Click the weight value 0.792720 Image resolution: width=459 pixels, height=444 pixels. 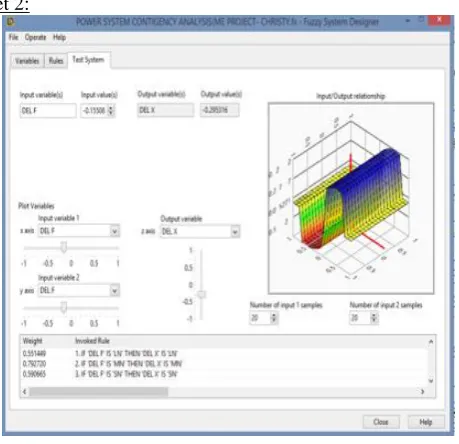34,364
